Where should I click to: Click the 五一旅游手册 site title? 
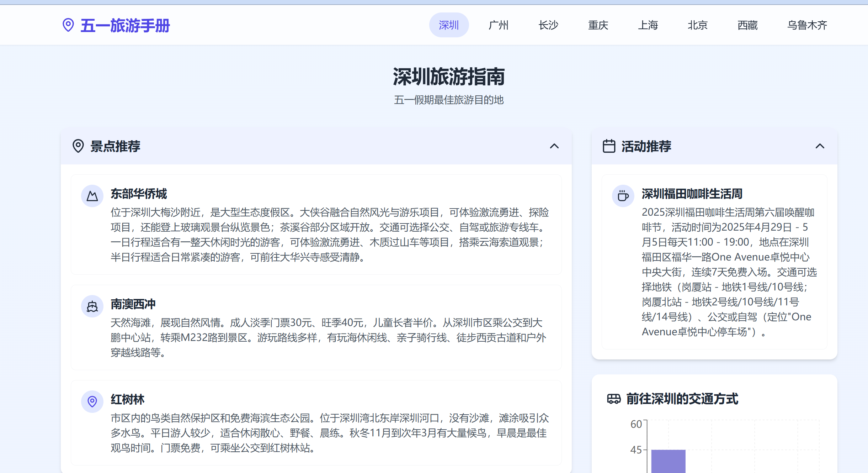point(125,26)
